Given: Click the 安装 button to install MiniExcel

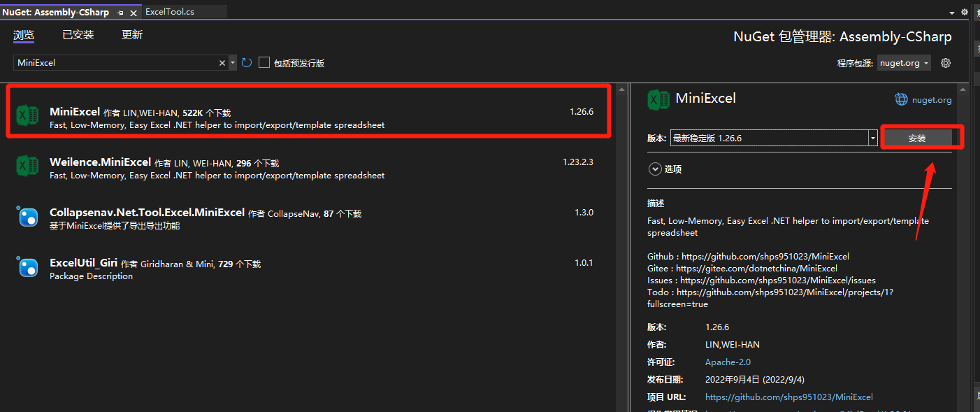Looking at the screenshot, I should coord(918,138).
